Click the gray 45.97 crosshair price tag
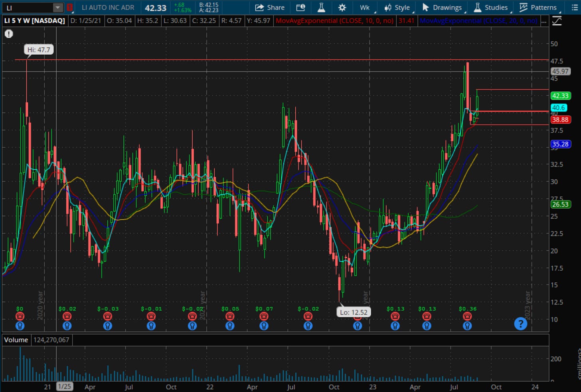 point(560,71)
